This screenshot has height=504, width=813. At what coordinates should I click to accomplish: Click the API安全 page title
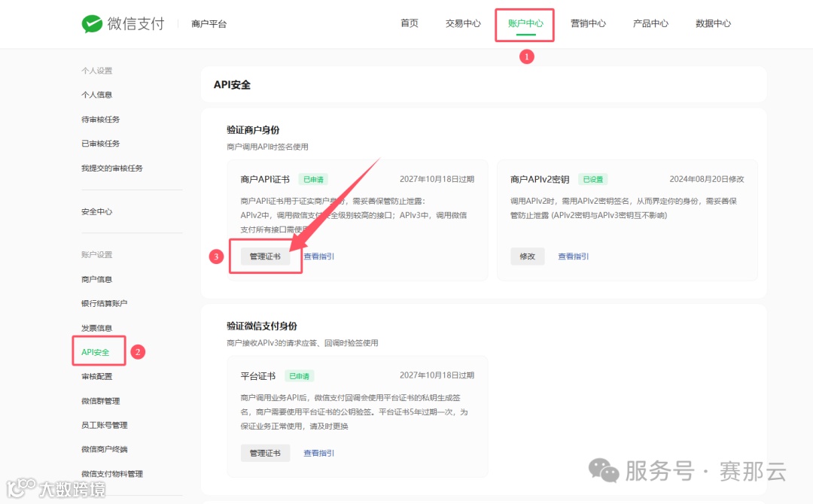coord(232,84)
